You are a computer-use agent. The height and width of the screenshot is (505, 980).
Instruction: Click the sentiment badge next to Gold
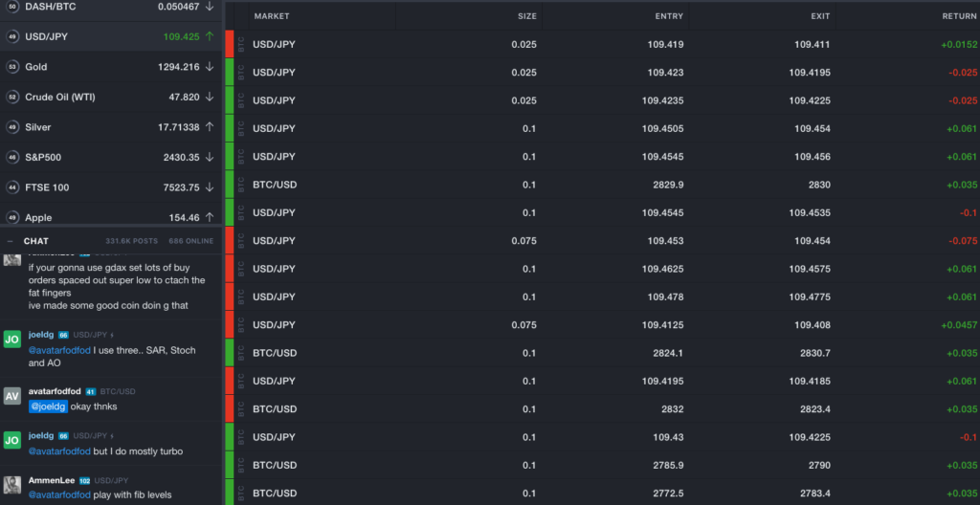pyautogui.click(x=11, y=67)
